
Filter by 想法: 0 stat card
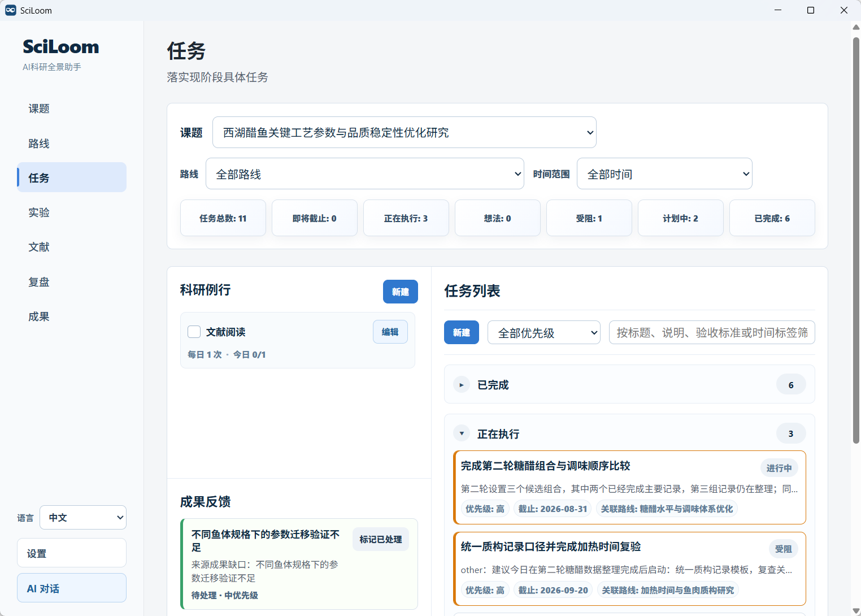498,218
